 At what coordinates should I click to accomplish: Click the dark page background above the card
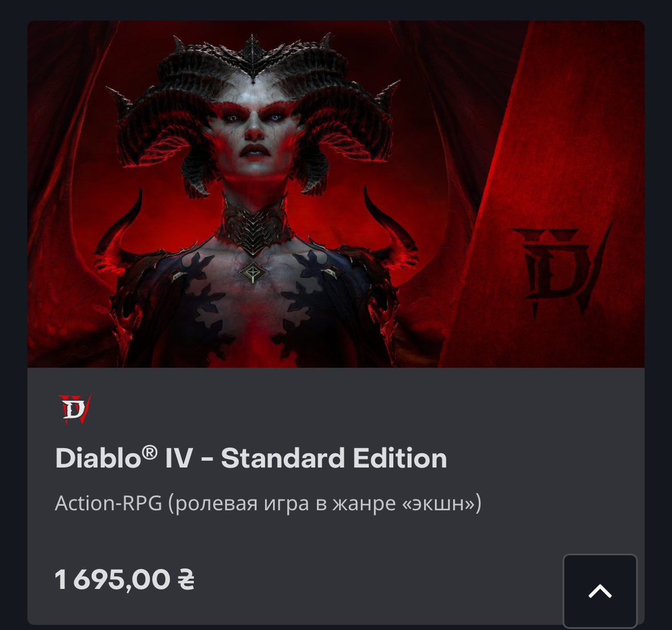click(x=336, y=10)
